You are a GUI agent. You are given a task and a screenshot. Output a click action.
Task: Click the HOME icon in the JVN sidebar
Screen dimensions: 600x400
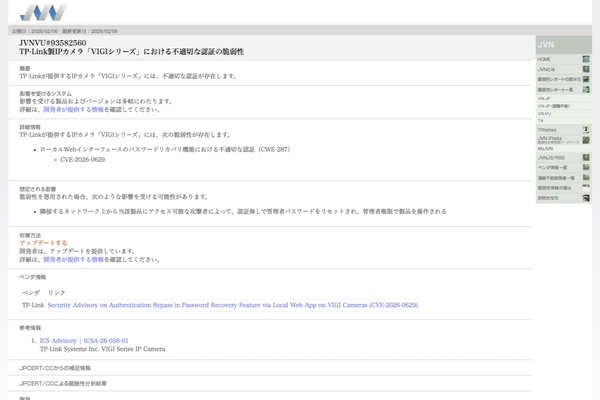tap(586, 59)
